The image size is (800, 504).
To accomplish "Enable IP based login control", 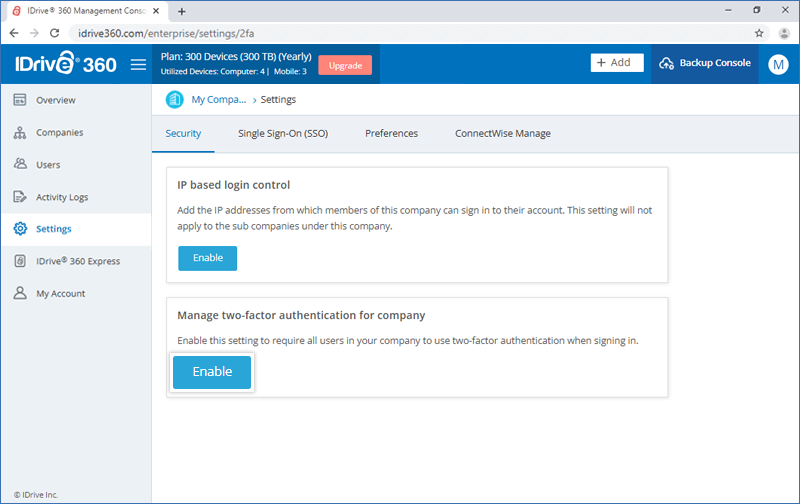I will [208, 258].
